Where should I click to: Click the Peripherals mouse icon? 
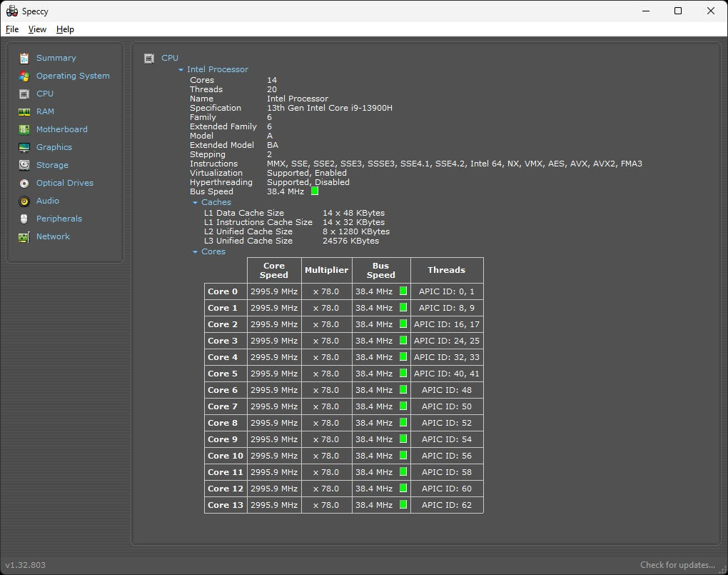[x=24, y=219]
